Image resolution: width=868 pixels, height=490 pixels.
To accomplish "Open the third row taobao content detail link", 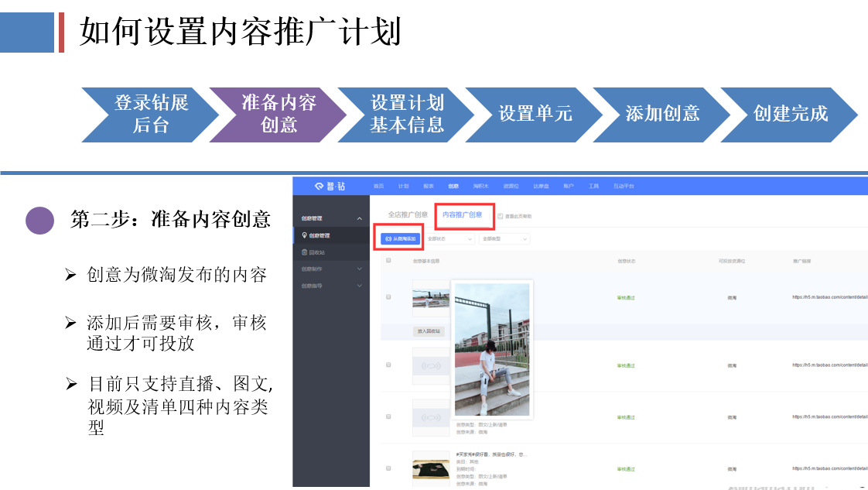I will [830, 416].
